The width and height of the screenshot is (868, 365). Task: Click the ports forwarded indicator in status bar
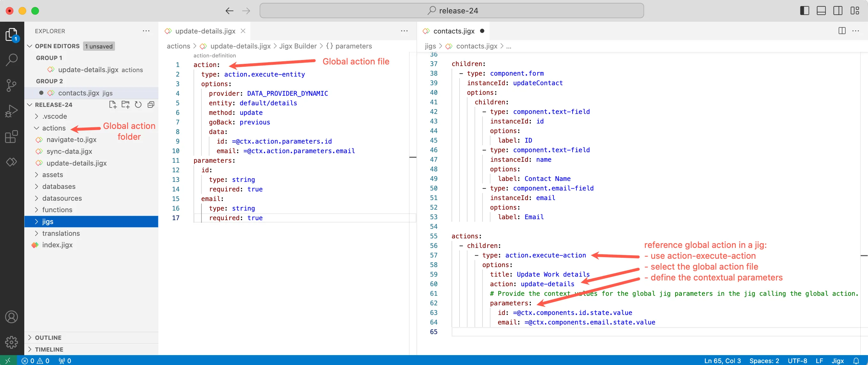tap(65, 361)
